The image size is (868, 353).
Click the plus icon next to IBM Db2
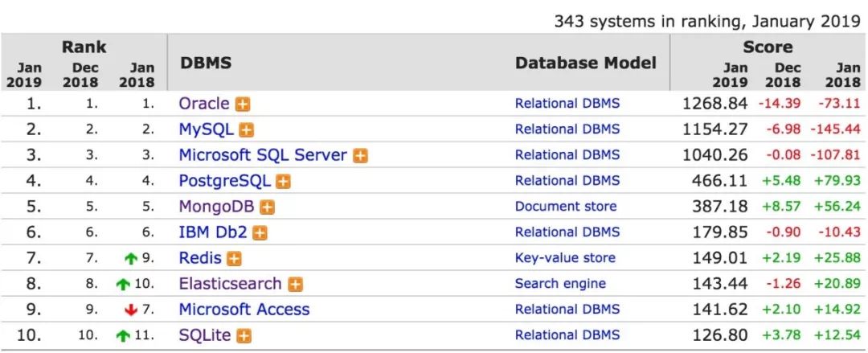pos(260,233)
